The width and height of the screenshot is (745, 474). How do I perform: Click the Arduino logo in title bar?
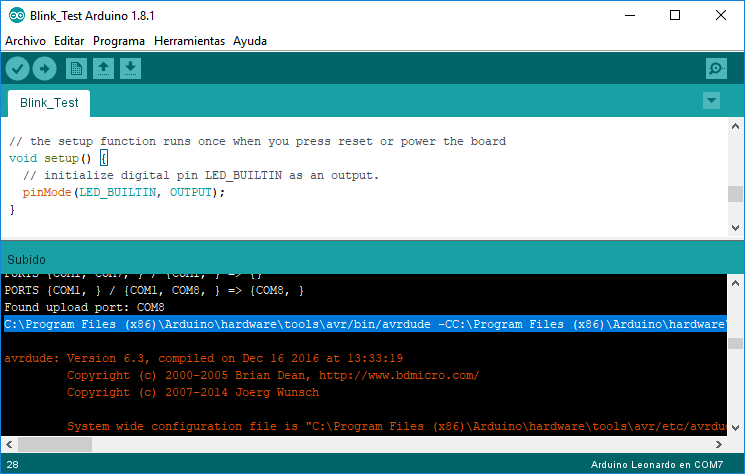[17, 16]
